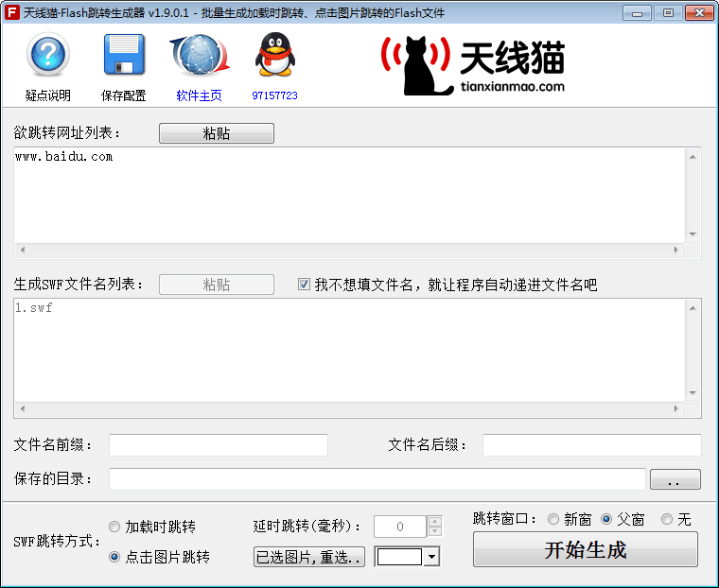Click SWF list horizontal scrollbar right arrow

(x=676, y=408)
